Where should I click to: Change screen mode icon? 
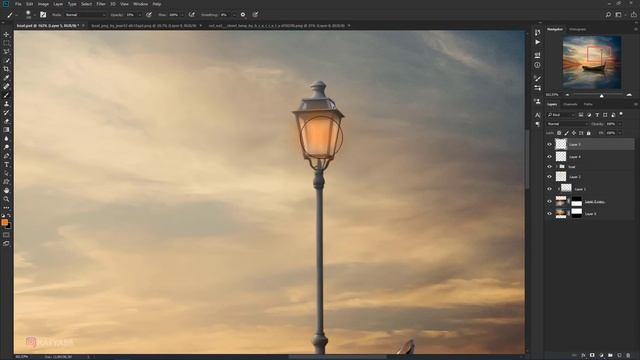(x=6, y=243)
